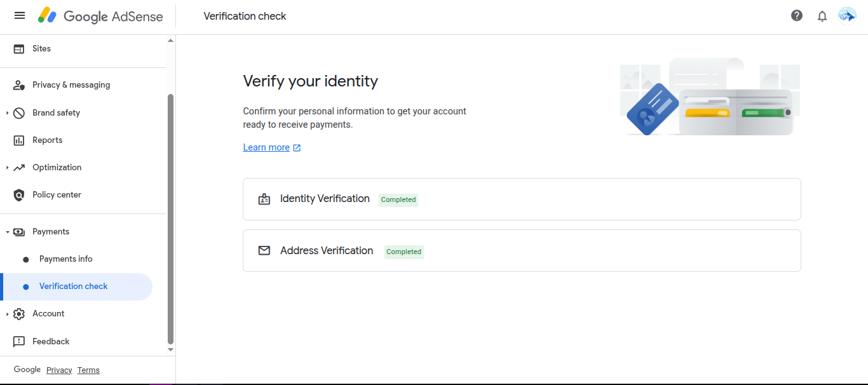Click the Feedback icon in sidebar
The image size is (868, 385).
pyautogui.click(x=19, y=342)
